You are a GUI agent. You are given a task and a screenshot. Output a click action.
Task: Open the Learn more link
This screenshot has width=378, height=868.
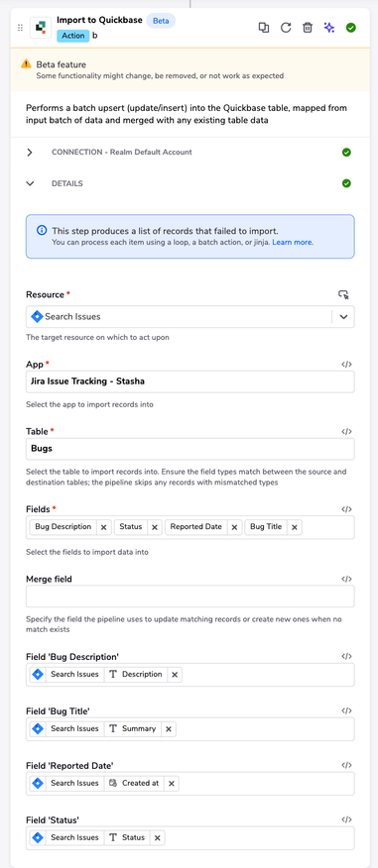coord(293,243)
